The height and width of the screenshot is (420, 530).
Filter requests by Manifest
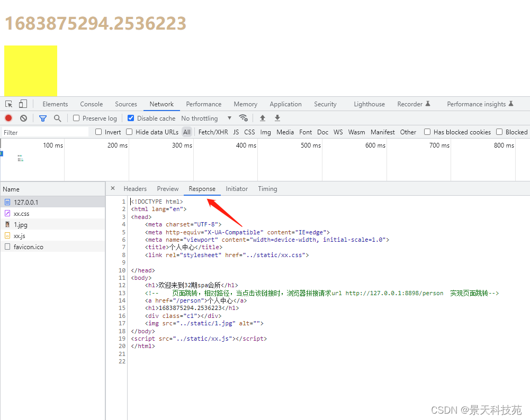[x=383, y=132]
